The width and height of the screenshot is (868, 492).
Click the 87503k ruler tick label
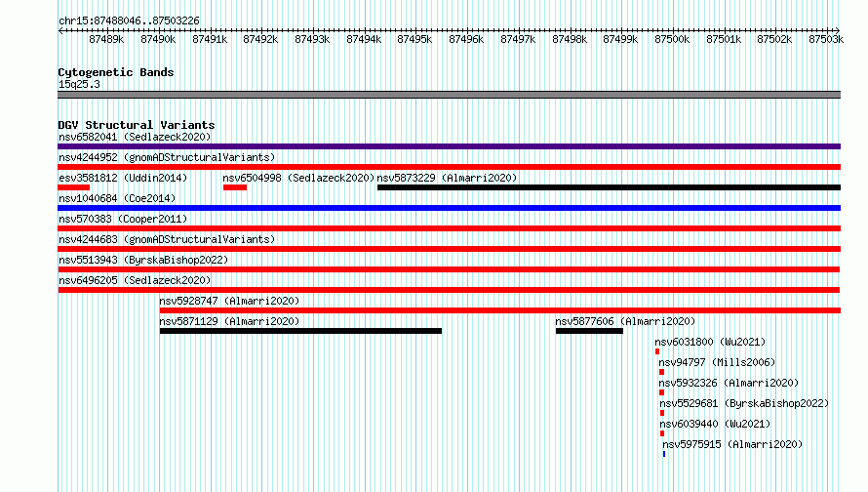pyautogui.click(x=826, y=39)
